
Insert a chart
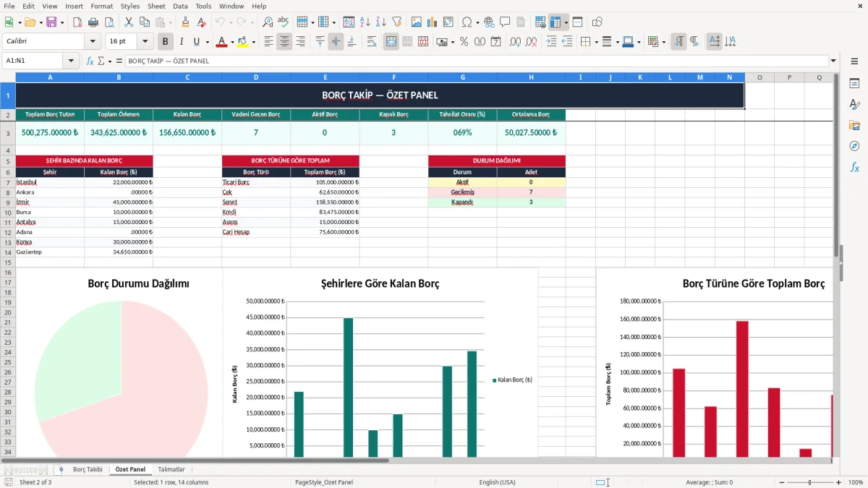(432, 22)
